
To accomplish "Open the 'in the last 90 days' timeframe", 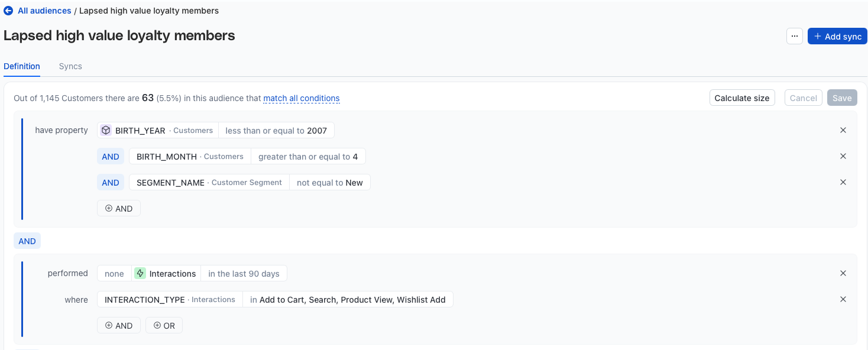I will pos(244,273).
